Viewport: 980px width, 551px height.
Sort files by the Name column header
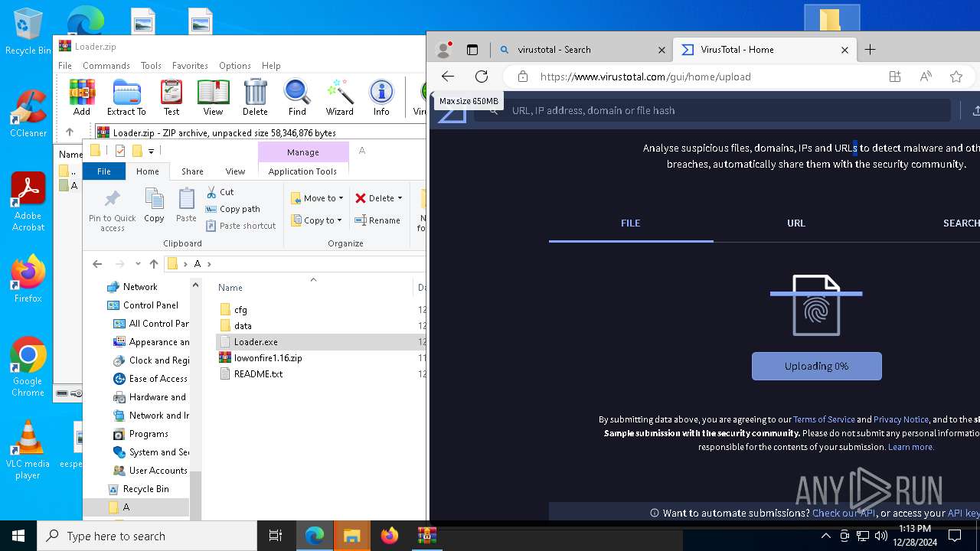tap(230, 288)
